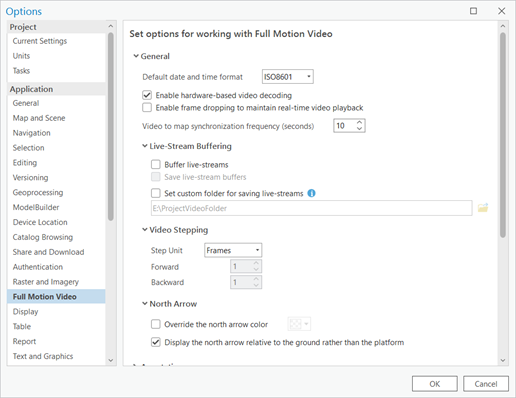
Task: Check Override the north arrow color
Action: tap(156, 324)
